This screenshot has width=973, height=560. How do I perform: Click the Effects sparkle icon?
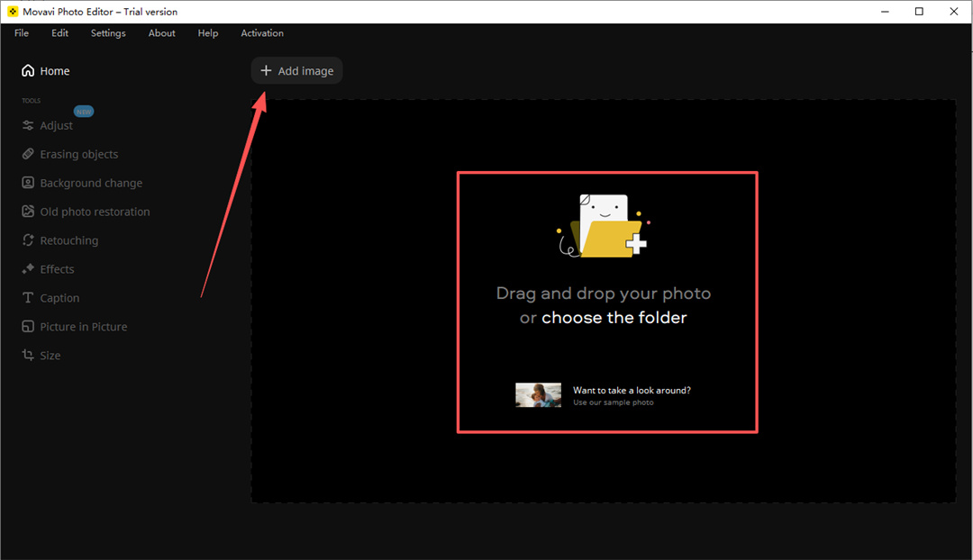(28, 268)
